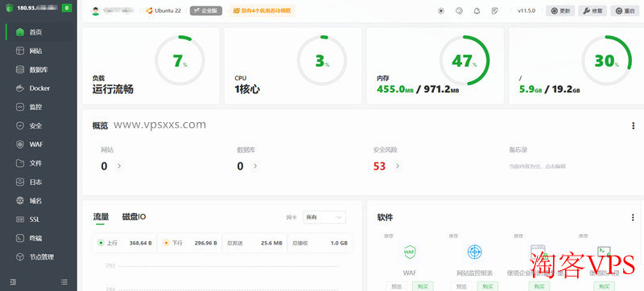Click the 终端 terminal icon in sidebar

click(x=19, y=238)
